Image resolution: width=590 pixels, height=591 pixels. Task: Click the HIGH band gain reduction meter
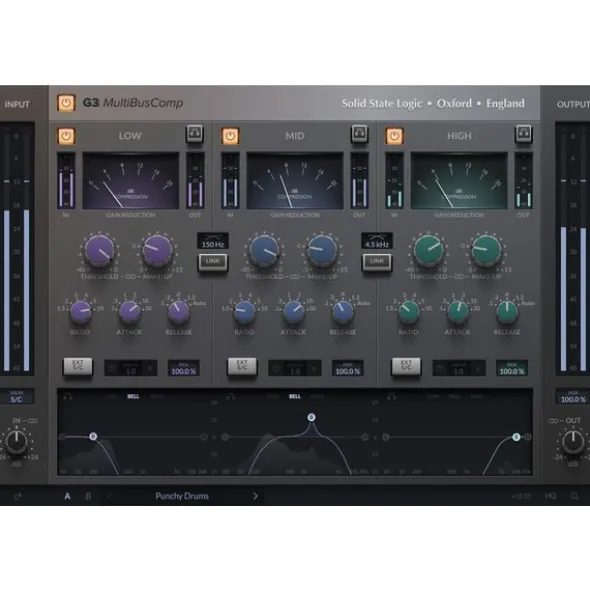coord(459,181)
